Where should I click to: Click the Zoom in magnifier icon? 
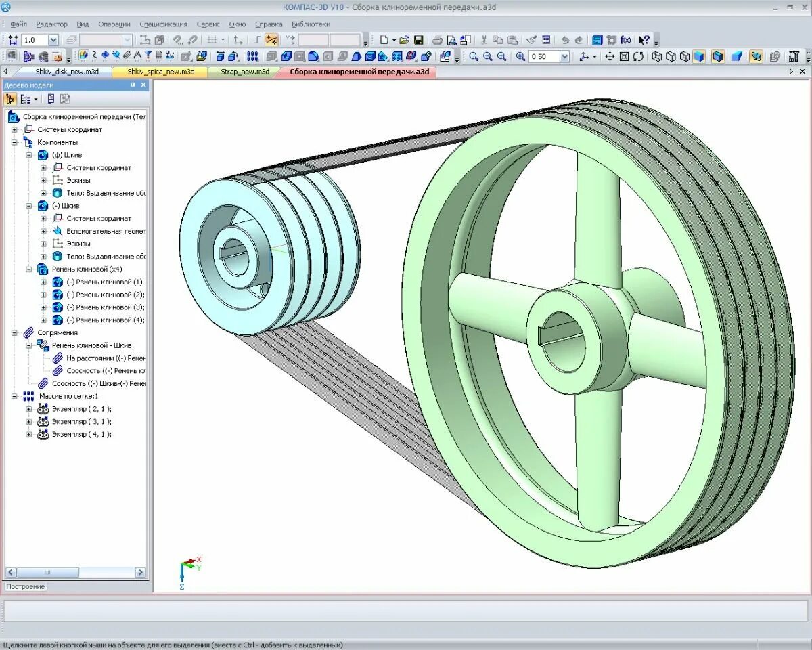coord(488,56)
